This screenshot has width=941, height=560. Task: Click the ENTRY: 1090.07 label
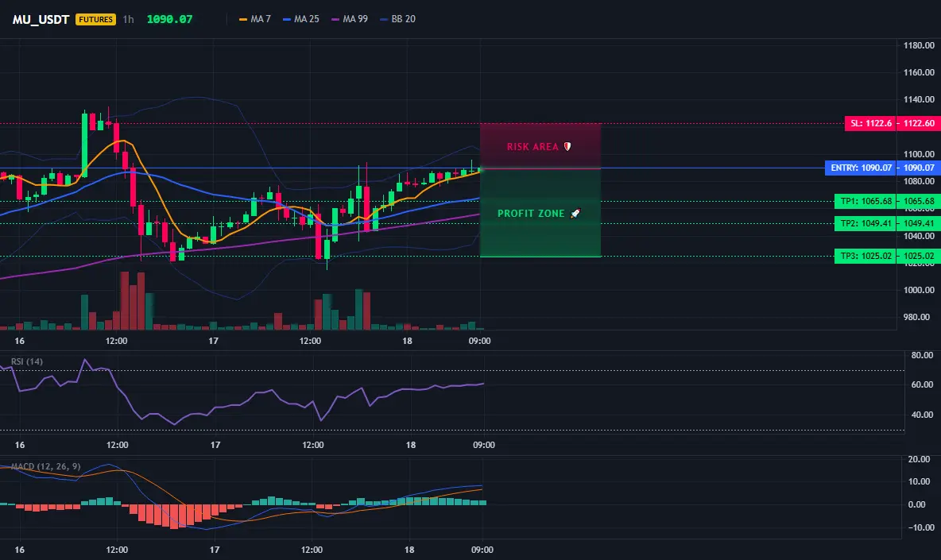862,168
